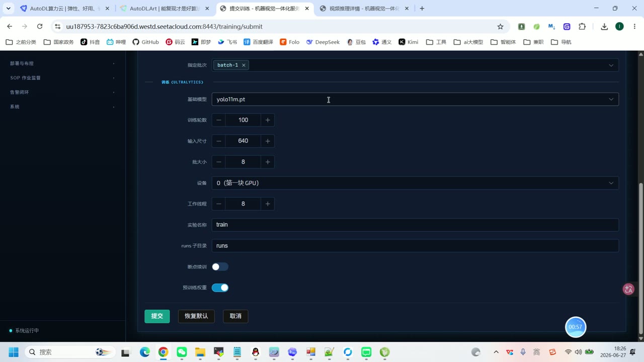Click the taskbar search box
The height and width of the screenshot is (362, 644).
[69, 352]
